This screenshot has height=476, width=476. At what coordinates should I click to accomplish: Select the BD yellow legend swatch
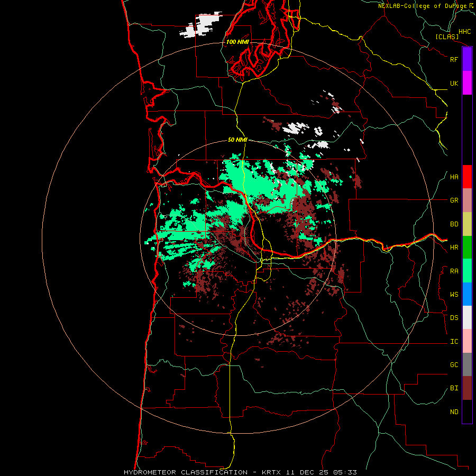coord(467,224)
